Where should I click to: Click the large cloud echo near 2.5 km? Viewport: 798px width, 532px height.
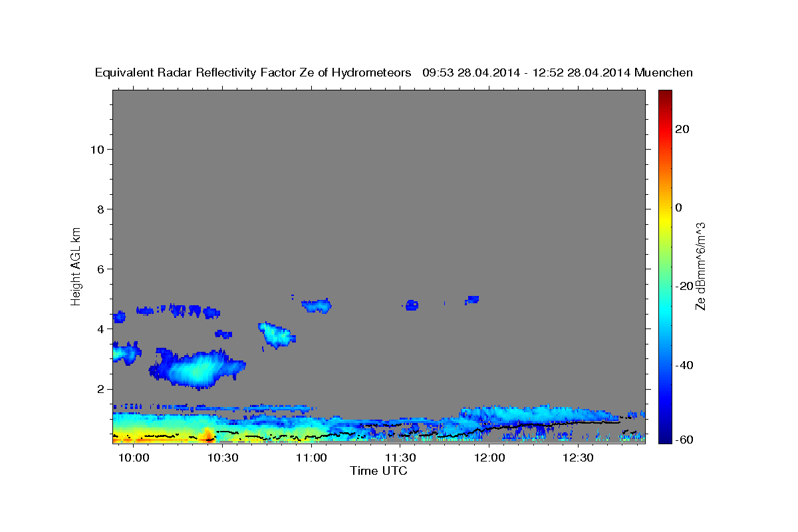pyautogui.click(x=196, y=369)
